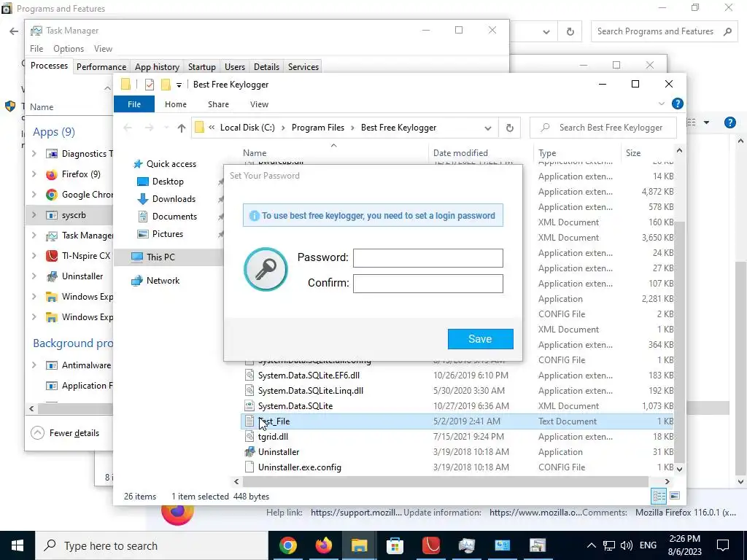The width and height of the screenshot is (747, 560).
Task: Open Explorer help question mark icon
Action: [x=677, y=104]
